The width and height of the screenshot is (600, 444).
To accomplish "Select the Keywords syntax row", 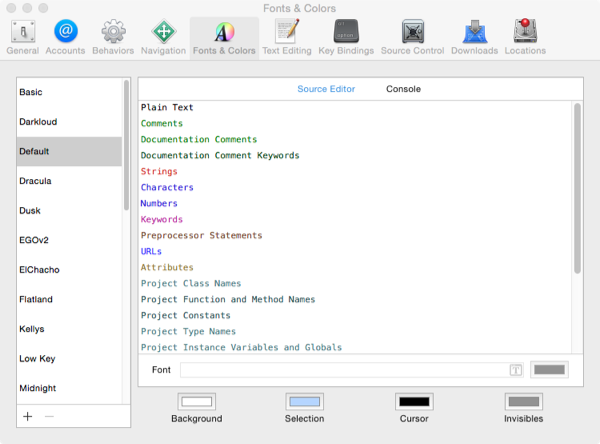I will pos(355,220).
